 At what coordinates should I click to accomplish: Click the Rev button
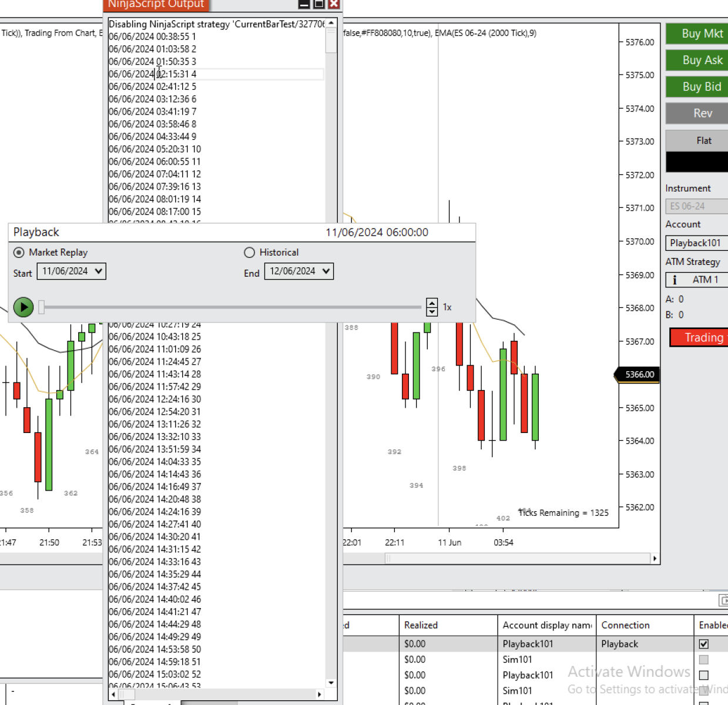[697, 113]
